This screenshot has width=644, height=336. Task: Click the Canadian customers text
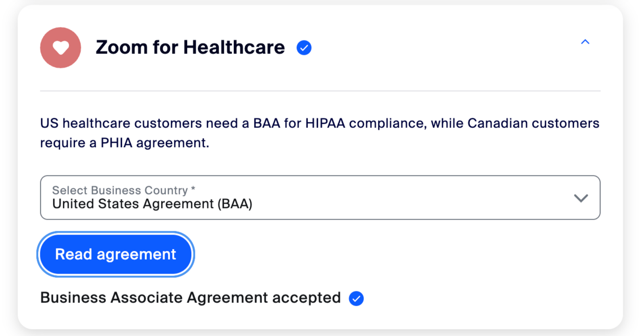533,123
